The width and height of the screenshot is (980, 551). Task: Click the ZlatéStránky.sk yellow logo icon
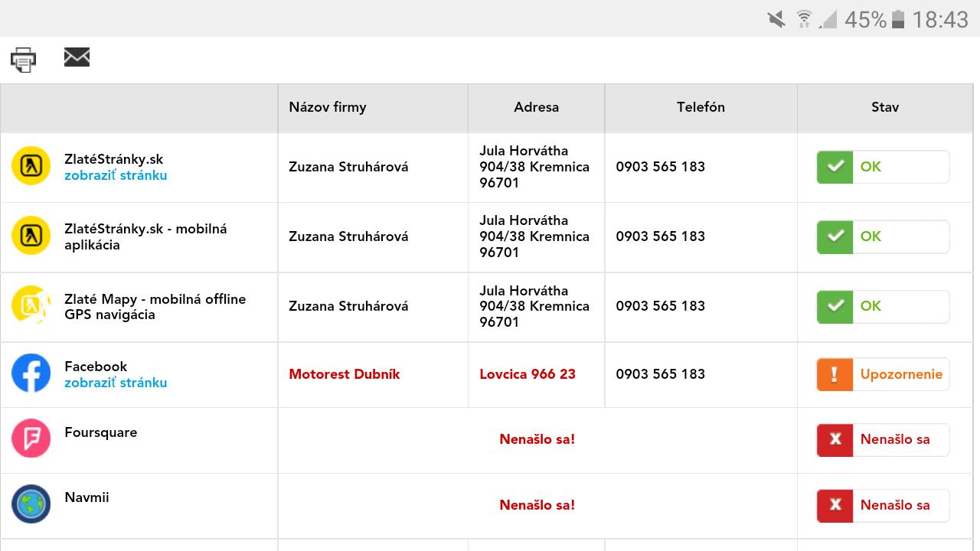pyautogui.click(x=31, y=166)
